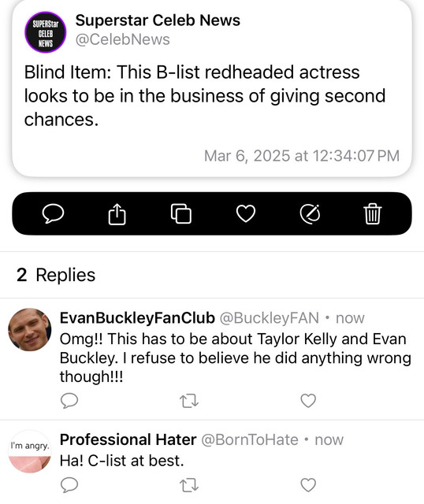Like the Superstar Celeb News post
The height and width of the screenshot is (504, 424).
pyautogui.click(x=246, y=213)
